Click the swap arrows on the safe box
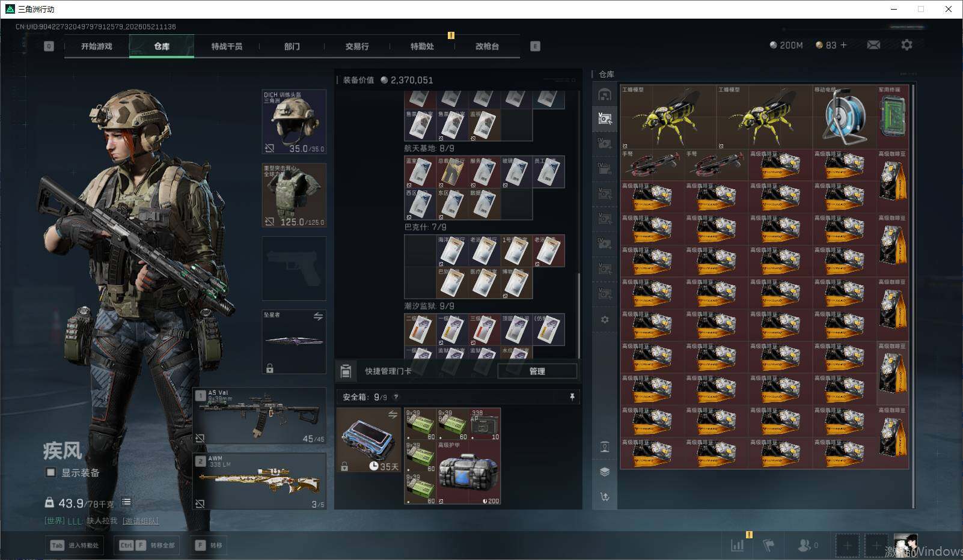The image size is (963, 560). pyautogui.click(x=393, y=415)
